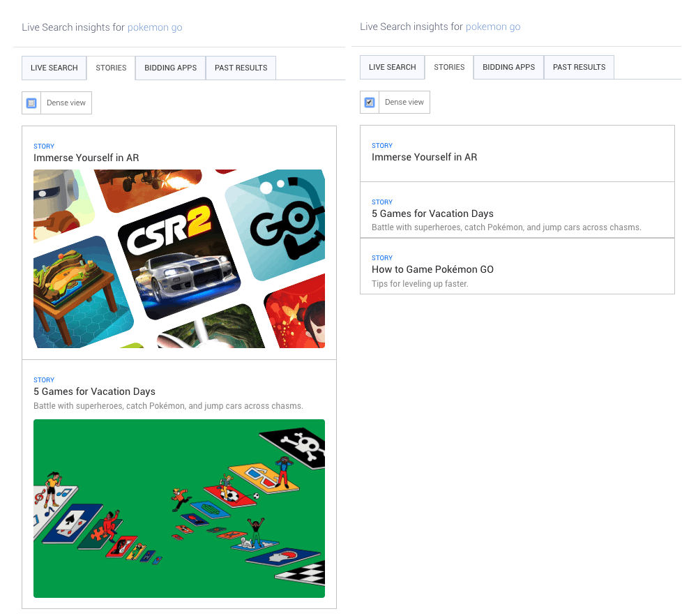
Task: Click the green "5 Games for Vacation Days" story image
Action: (179, 508)
